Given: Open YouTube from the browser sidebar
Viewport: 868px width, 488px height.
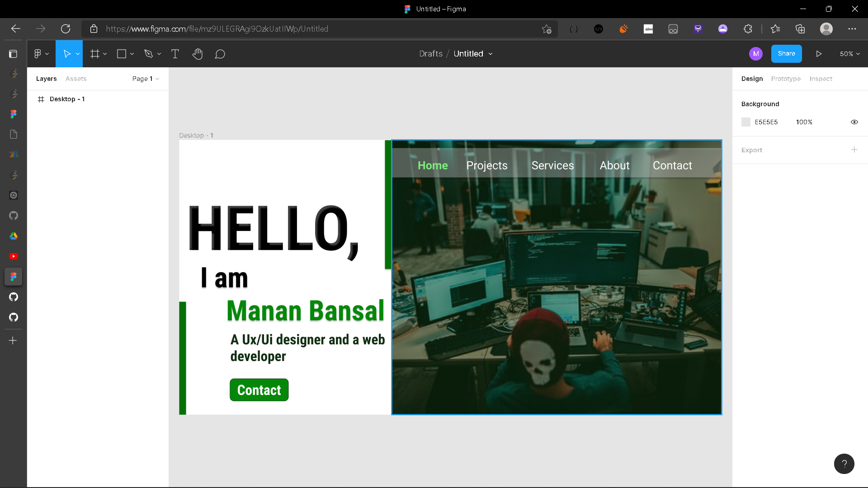Looking at the screenshot, I should 13,256.
